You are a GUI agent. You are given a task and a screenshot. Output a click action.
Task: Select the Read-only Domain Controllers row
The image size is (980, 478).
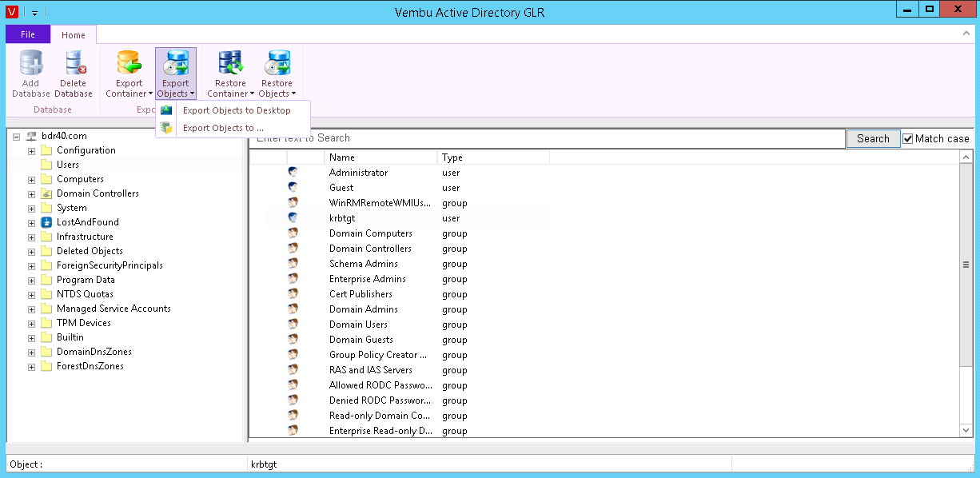[407, 416]
